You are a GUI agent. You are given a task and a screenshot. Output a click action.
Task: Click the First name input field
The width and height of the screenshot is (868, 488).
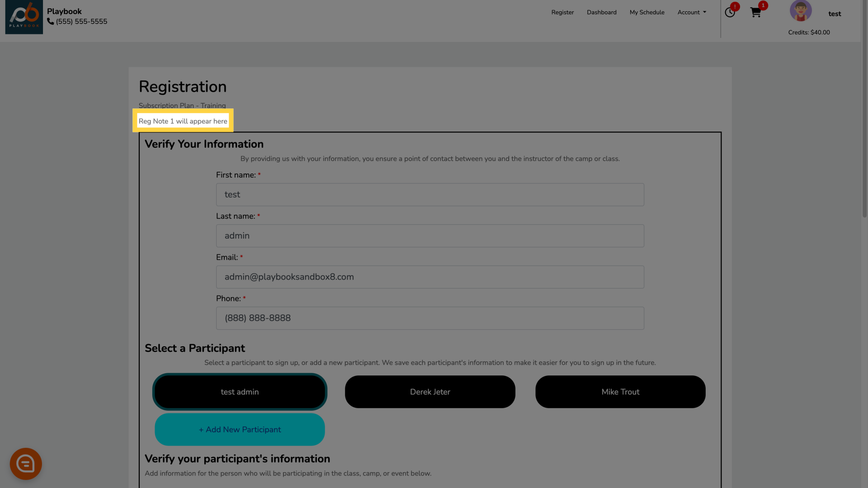tap(430, 194)
